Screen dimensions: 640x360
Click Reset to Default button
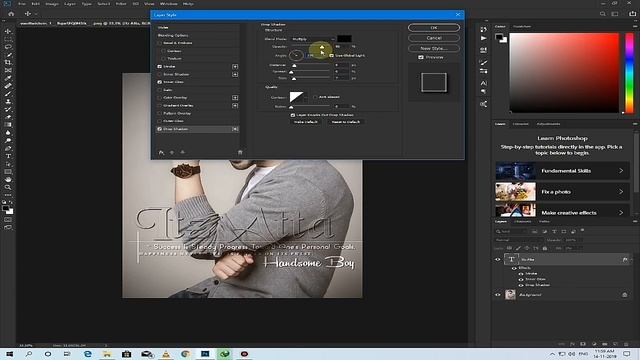(346, 122)
